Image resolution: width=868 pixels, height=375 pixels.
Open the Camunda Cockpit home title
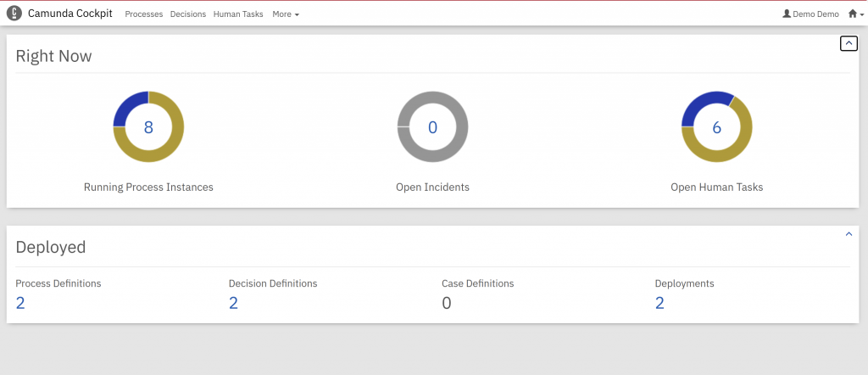(70, 14)
